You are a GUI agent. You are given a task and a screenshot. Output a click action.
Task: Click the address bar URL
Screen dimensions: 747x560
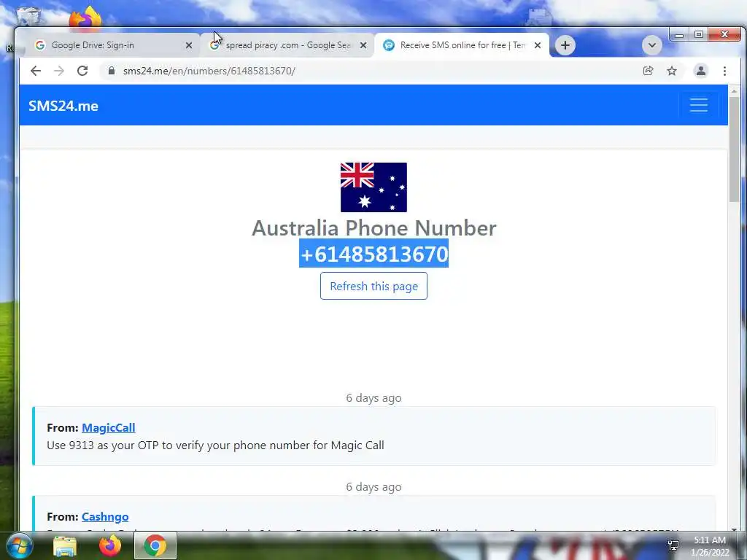[209, 71]
